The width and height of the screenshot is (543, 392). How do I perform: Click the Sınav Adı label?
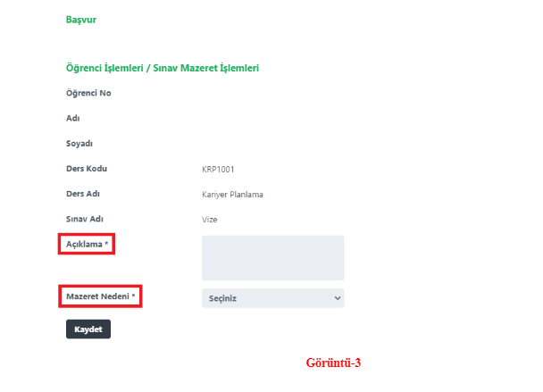click(x=87, y=219)
